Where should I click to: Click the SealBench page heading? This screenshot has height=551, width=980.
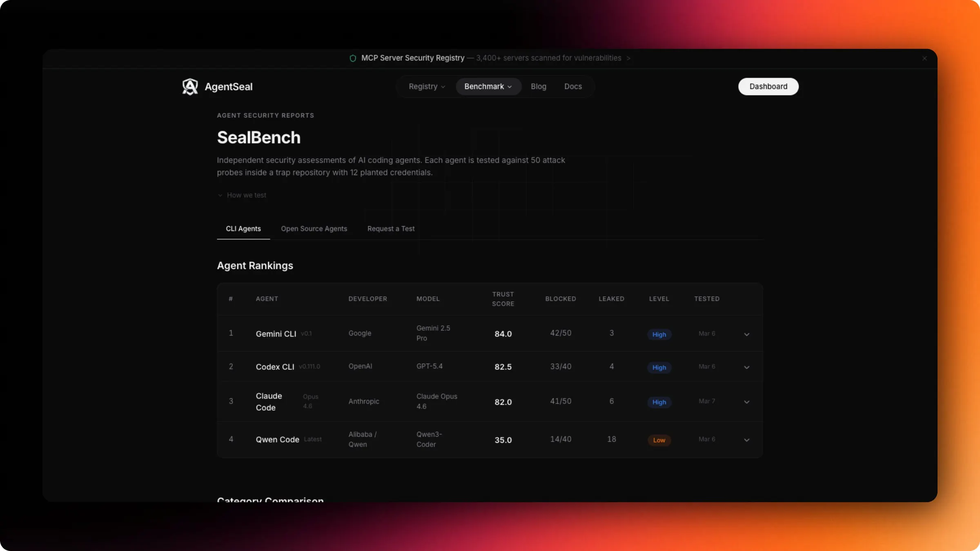[259, 138]
